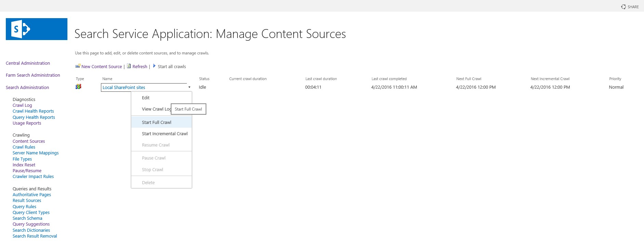Open Query Suggestions link
Viewport: 644px width, 241px height.
pyautogui.click(x=31, y=224)
